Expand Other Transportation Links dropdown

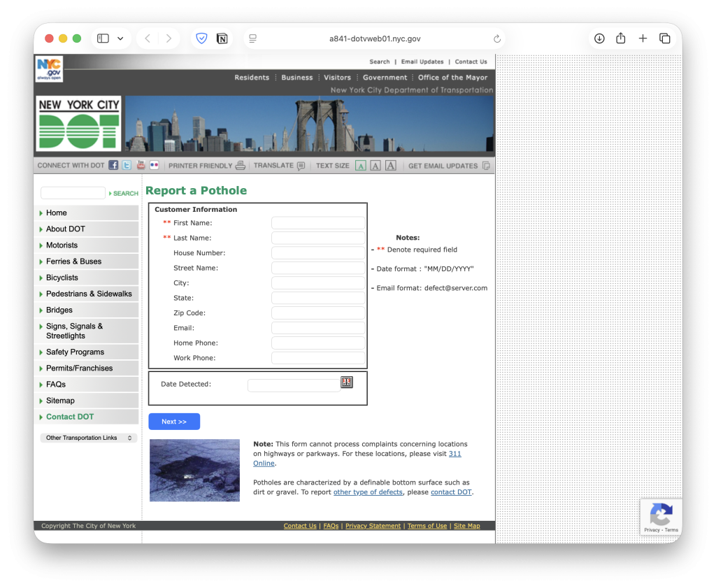[88, 438]
